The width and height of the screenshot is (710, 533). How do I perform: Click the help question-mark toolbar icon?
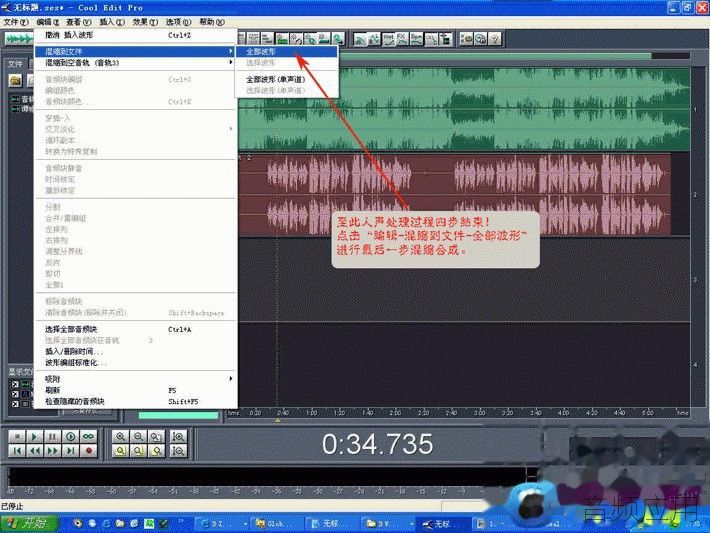click(x=495, y=39)
